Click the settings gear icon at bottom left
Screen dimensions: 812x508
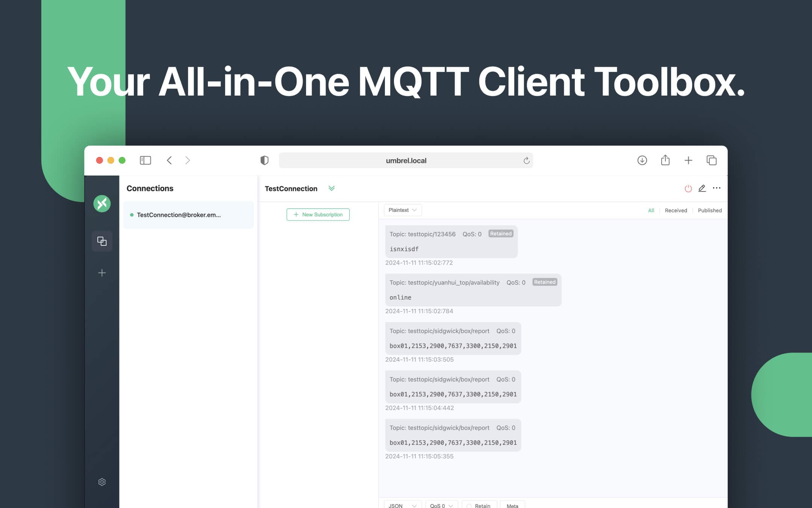102,482
